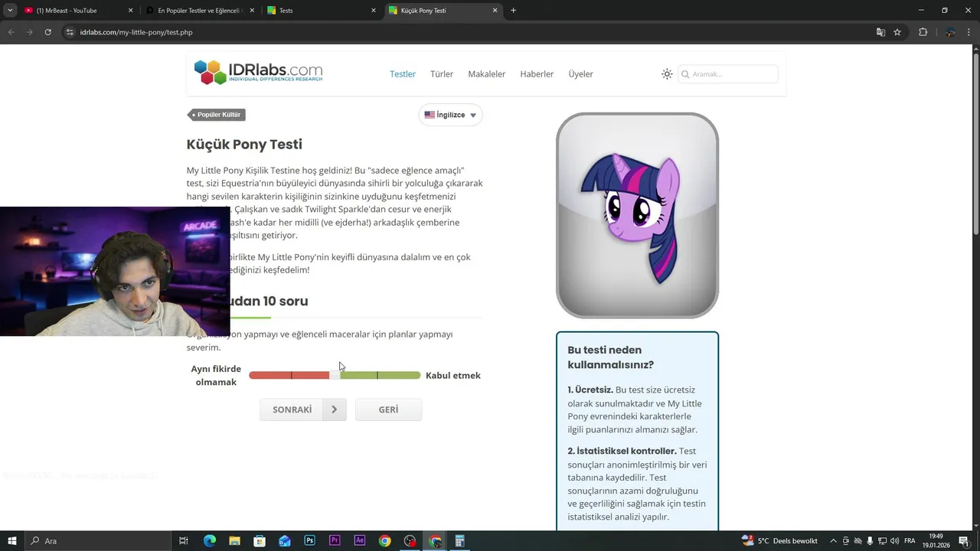Screen dimensions: 980x551
Task: Click the red disagree side of slider
Action: coord(289,375)
